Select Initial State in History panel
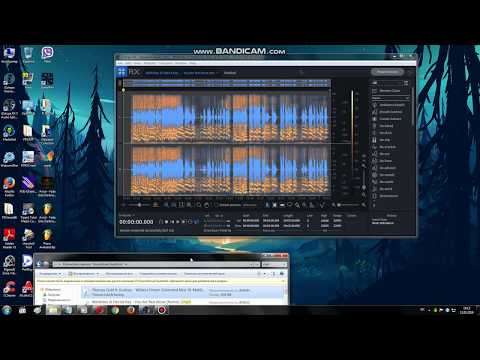Viewport: 480px width, 360px height. click(x=378, y=220)
